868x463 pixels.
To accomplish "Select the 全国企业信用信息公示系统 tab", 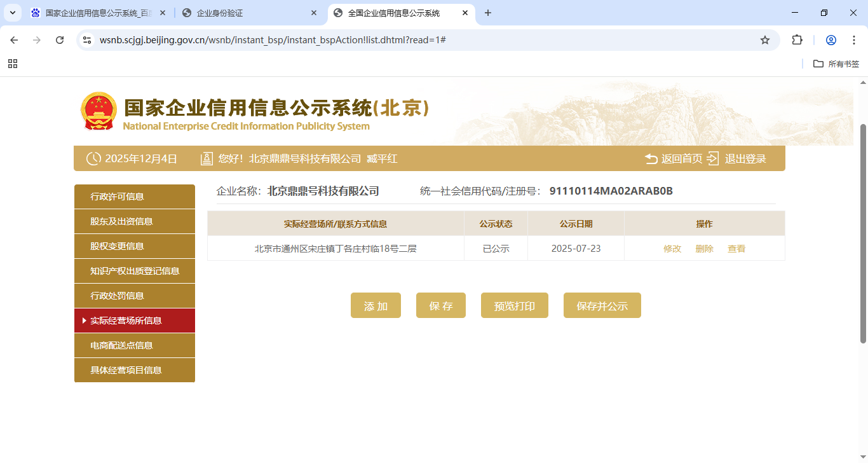I will (x=401, y=13).
